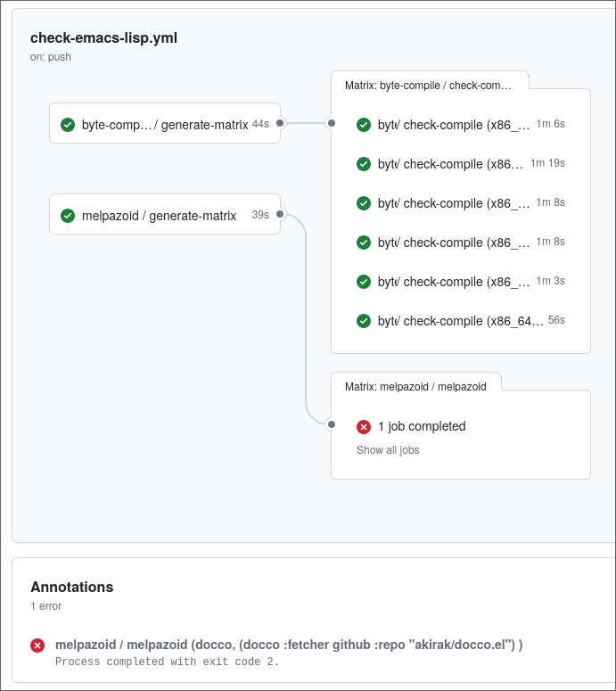
Task: Click the 56s duration label
Action: click(x=556, y=320)
